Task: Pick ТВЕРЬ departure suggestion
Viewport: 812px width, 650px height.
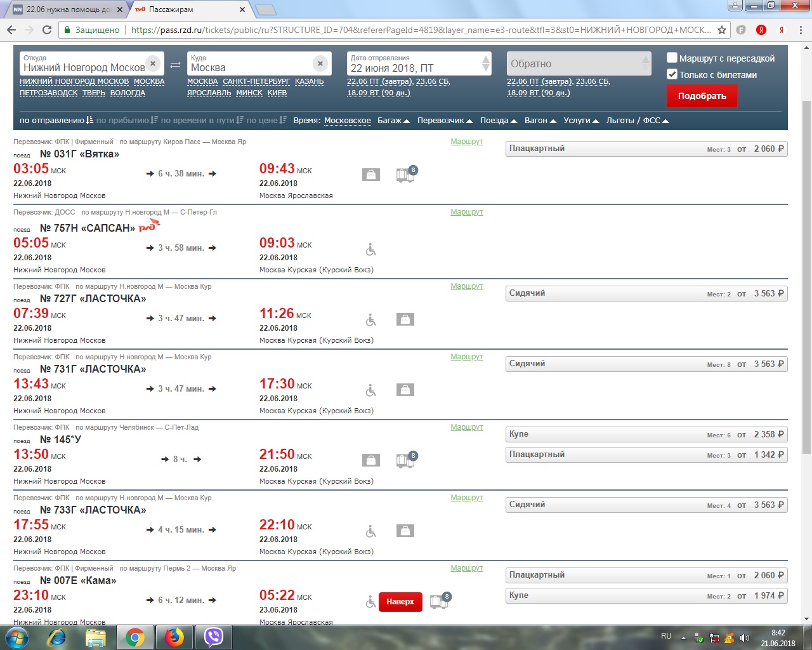Action: click(94, 93)
